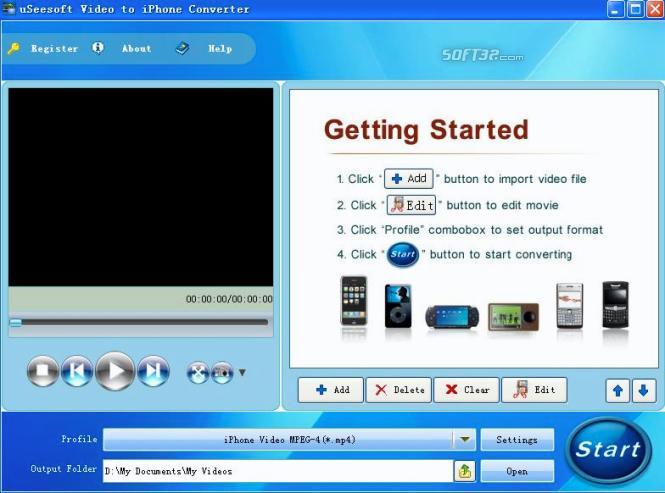The width and height of the screenshot is (665, 493).
Task: Click the BlackBerry device image
Action: (615, 305)
